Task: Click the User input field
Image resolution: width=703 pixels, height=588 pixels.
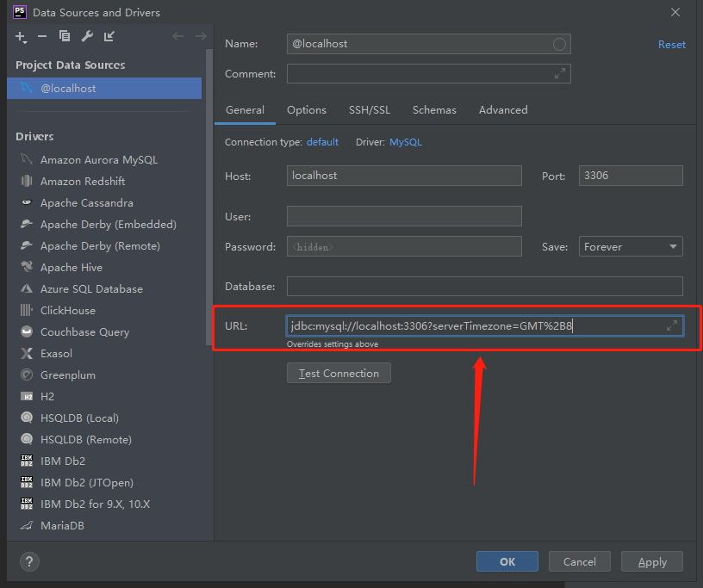Action: (404, 216)
